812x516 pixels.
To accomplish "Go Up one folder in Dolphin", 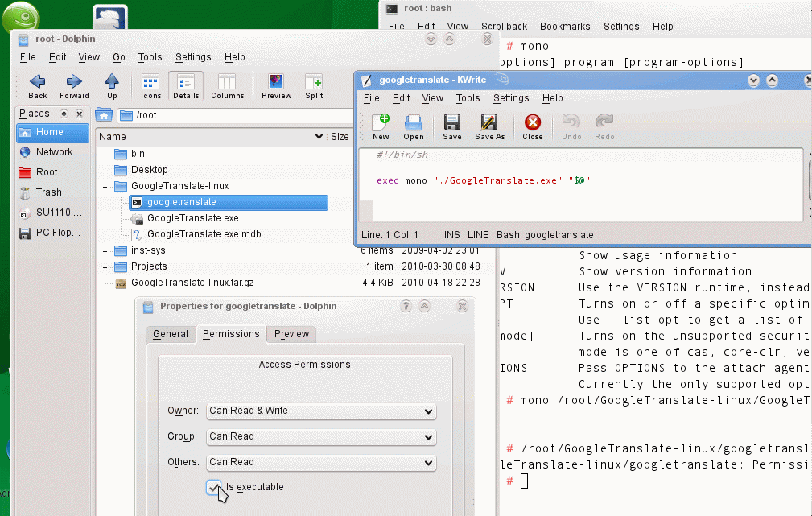I will 112,86.
